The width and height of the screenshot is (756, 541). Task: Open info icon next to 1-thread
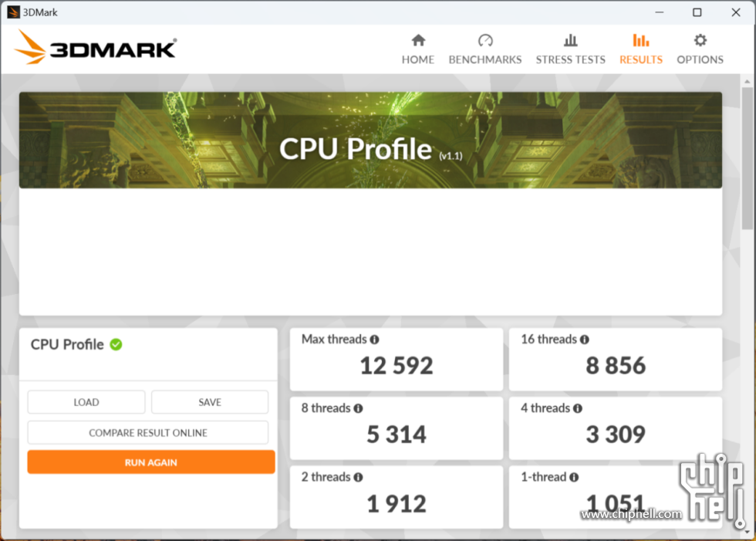coord(574,478)
